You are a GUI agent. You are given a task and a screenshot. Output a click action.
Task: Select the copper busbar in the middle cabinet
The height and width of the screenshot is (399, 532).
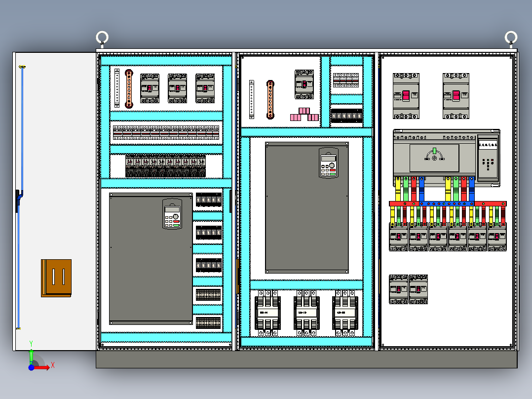[x=270, y=100]
